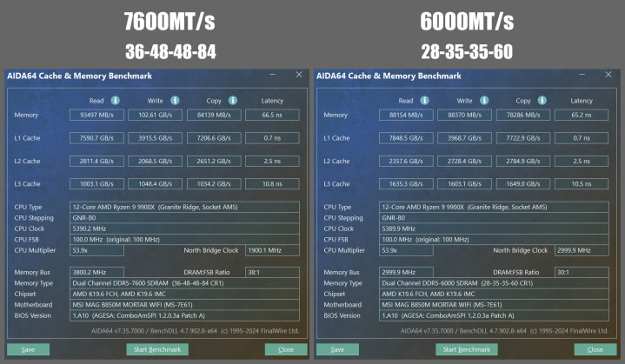Click DRAM:FSB Ratio value 38:1

coord(272,272)
